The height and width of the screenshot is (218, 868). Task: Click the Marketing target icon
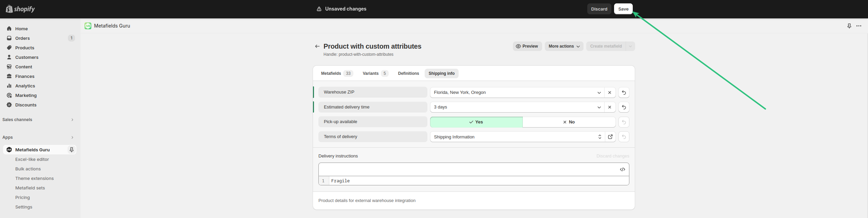[x=9, y=95]
